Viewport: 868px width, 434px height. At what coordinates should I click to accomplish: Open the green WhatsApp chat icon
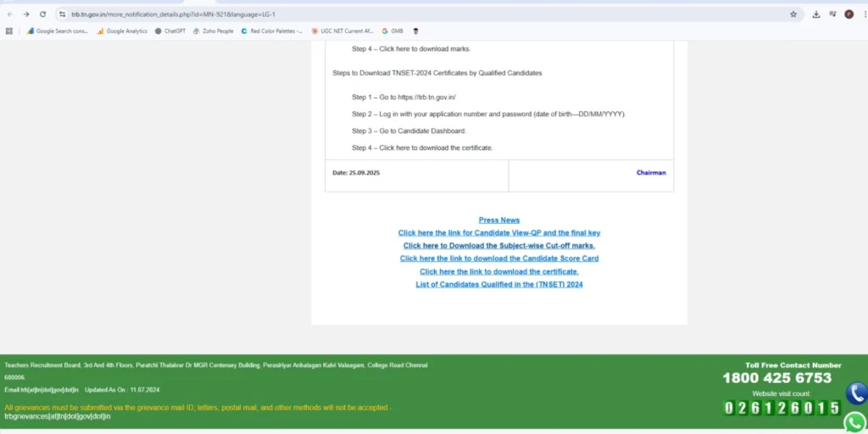pyautogui.click(x=857, y=421)
